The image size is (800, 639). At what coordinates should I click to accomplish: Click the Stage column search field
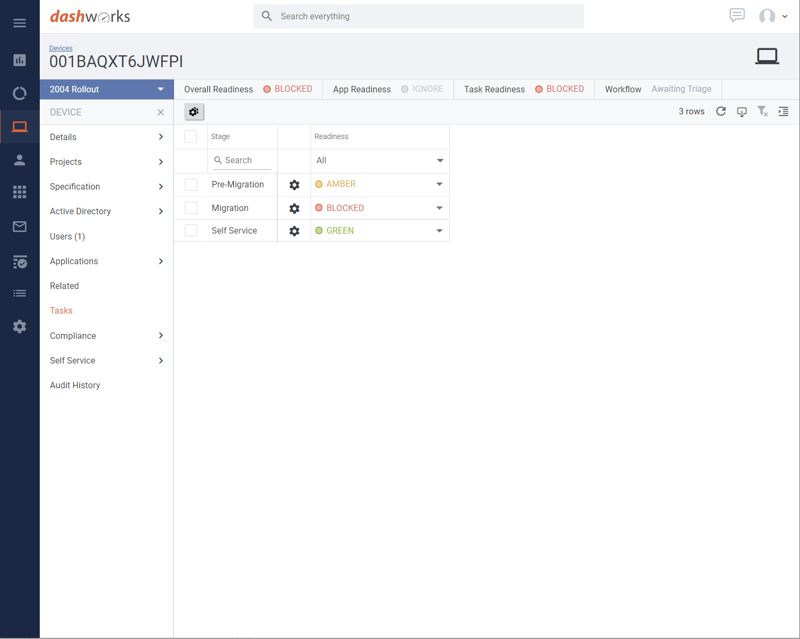pyautogui.click(x=242, y=160)
